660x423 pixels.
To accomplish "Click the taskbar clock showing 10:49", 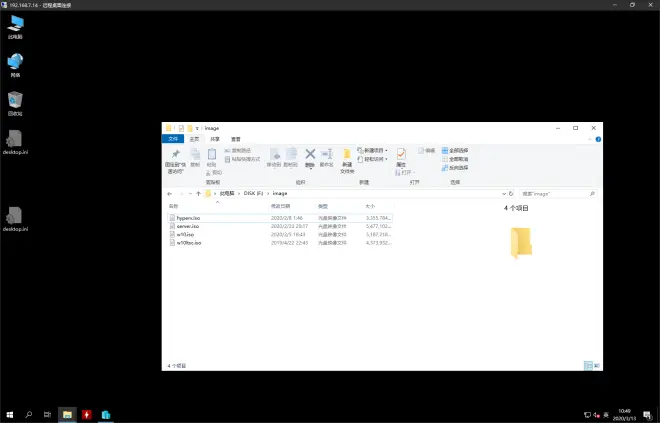I will [x=625, y=415].
